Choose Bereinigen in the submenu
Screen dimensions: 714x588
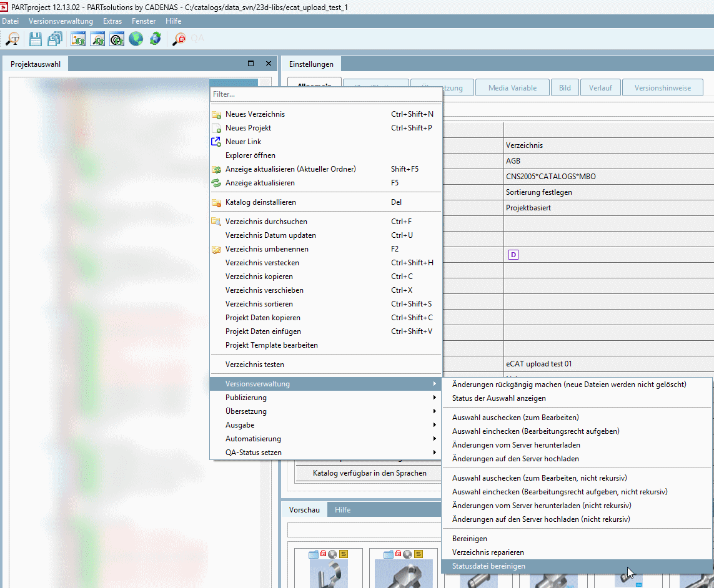click(x=577, y=539)
